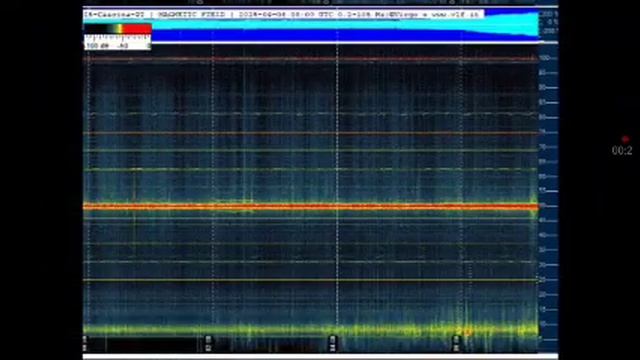Click the recording timer reading 00:2

point(622,151)
